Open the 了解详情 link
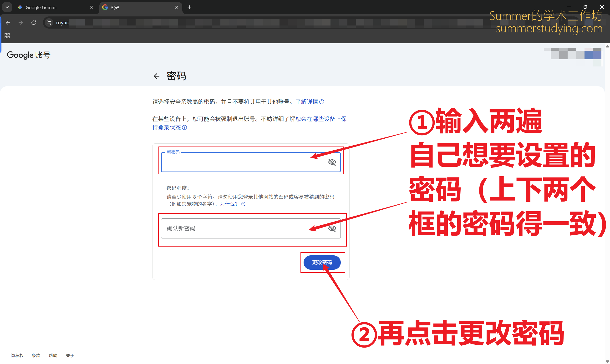This screenshot has height=364, width=610. coord(307,102)
